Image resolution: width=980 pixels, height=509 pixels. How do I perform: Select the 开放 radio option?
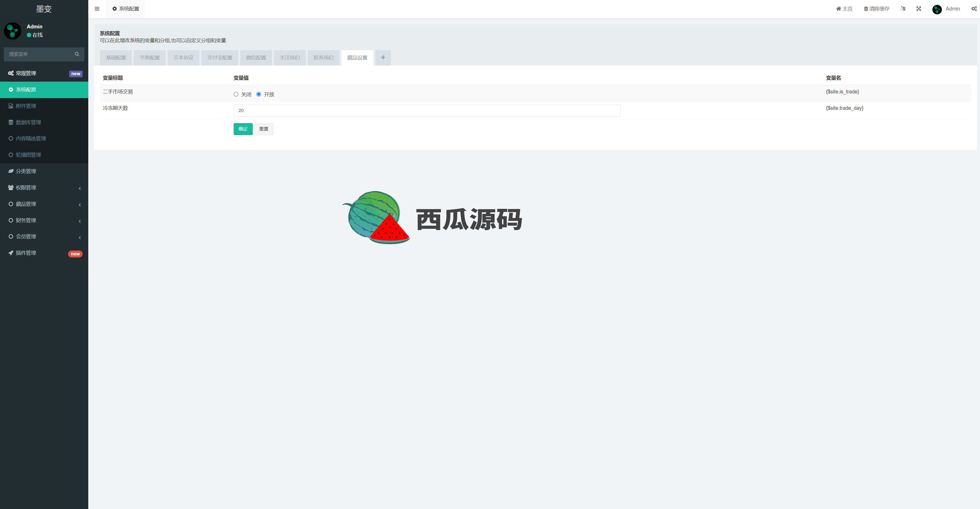259,94
